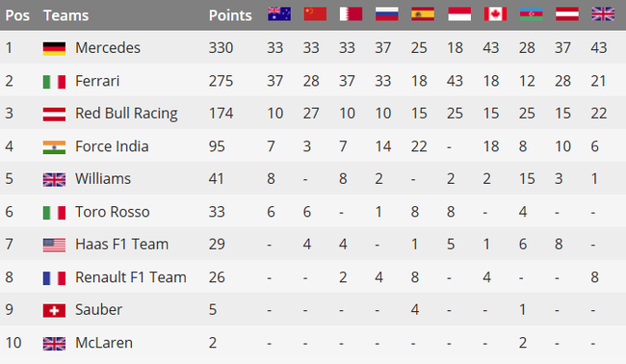
Task: Click the Swiss flag beside Sauber
Action: pos(54,310)
